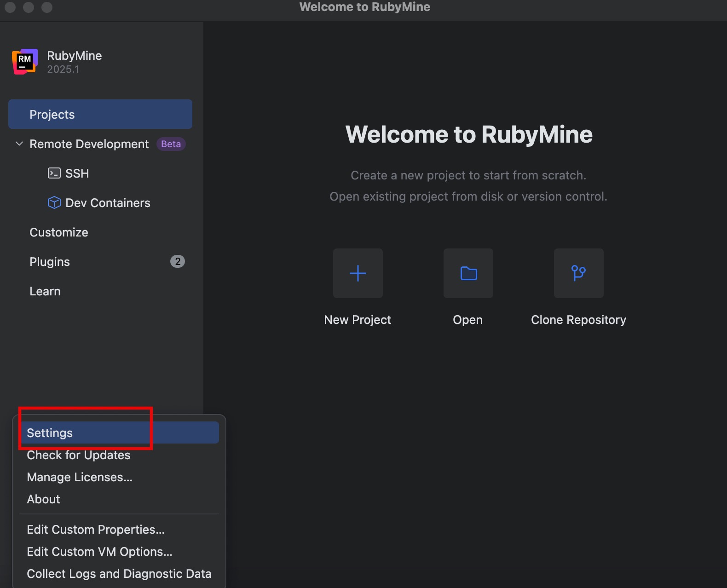Collapse the Remote Development chevron
This screenshot has height=588, width=727.
click(x=19, y=144)
